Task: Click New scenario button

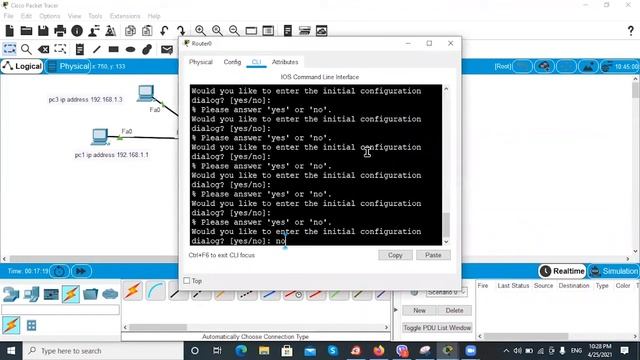Action: pos(419,311)
